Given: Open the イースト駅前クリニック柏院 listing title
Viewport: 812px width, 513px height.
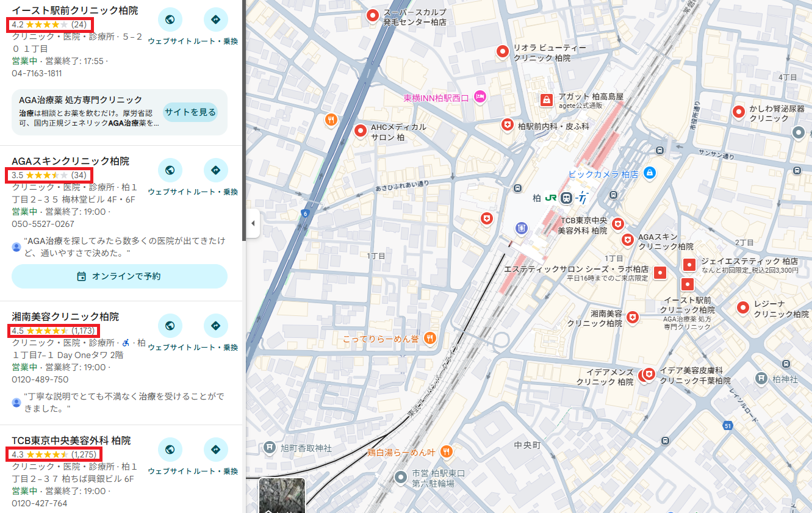Looking at the screenshot, I should coord(75,10).
